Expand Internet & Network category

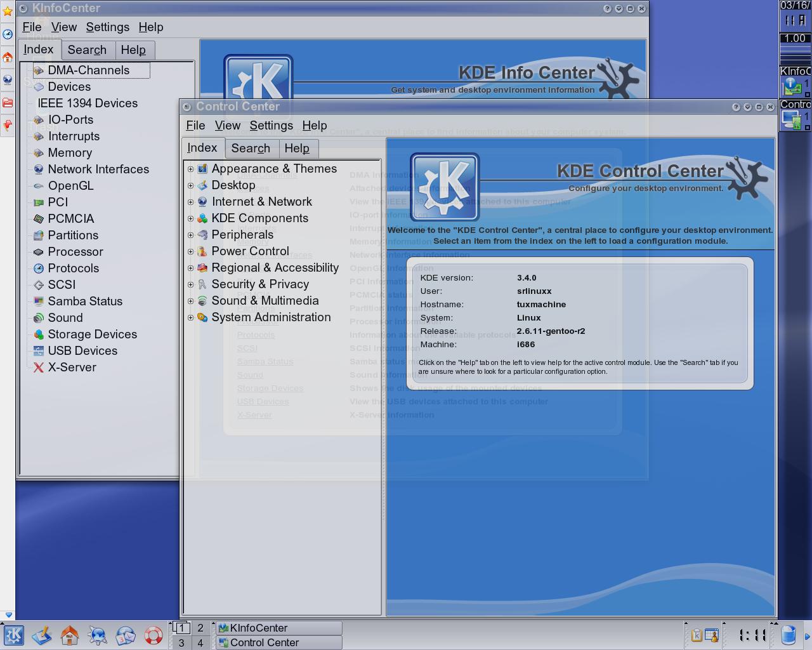(x=190, y=202)
